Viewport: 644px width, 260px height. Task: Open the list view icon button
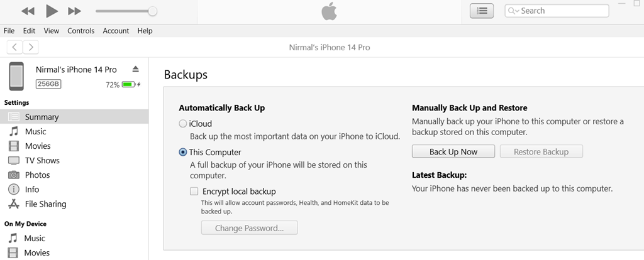coord(482,11)
